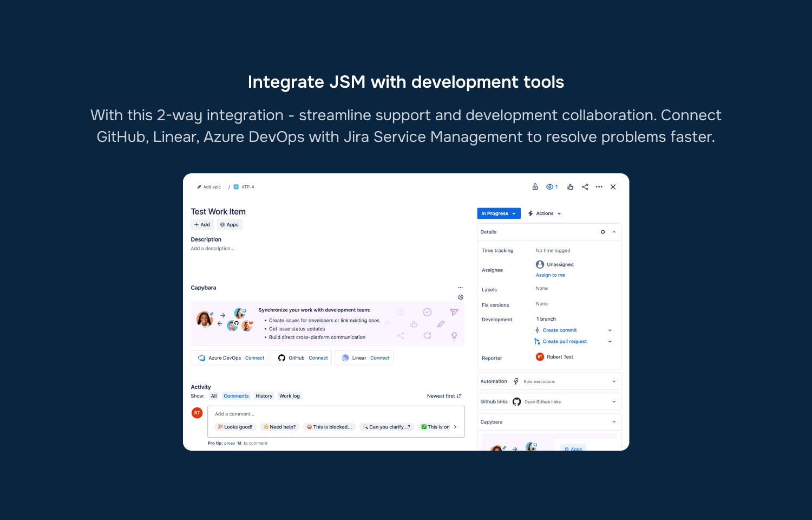The height and width of the screenshot is (520, 812).
Task: Expand the Create pull request chevron
Action: tap(610, 341)
